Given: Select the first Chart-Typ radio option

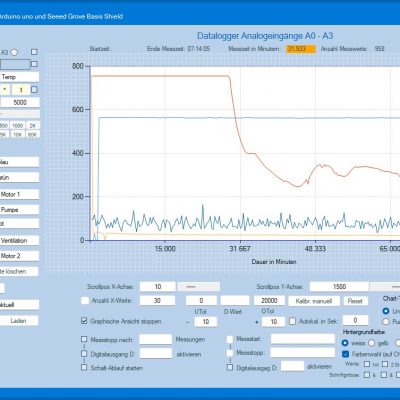Looking at the screenshot, I should [386, 311].
